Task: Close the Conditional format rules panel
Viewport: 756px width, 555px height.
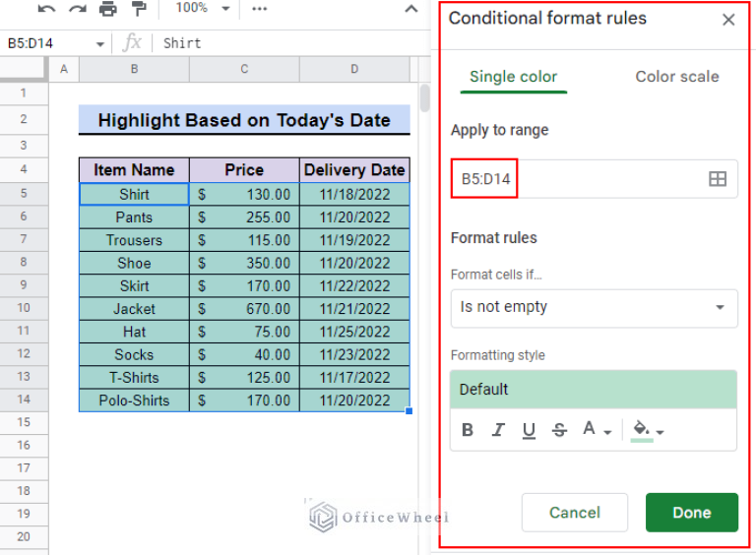Action: (x=728, y=20)
